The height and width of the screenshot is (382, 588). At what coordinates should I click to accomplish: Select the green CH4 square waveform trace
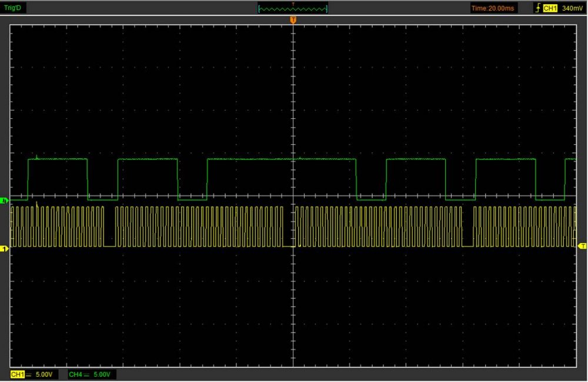pyautogui.click(x=147, y=160)
